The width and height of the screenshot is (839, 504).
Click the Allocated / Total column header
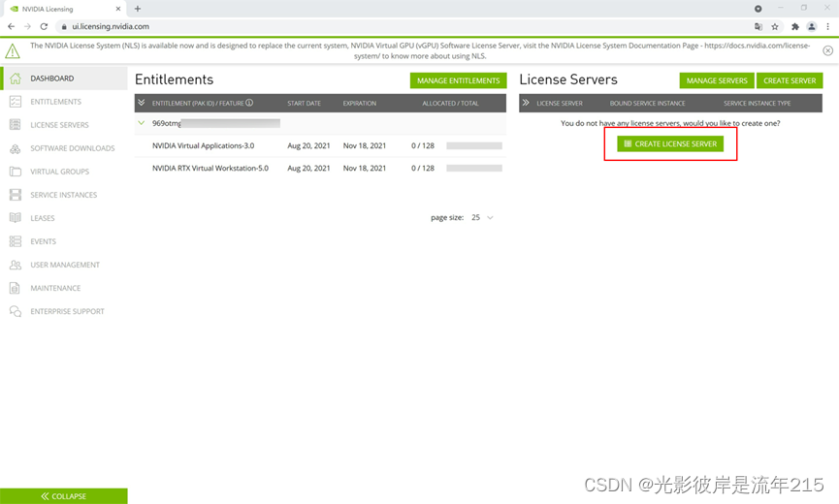click(x=450, y=103)
